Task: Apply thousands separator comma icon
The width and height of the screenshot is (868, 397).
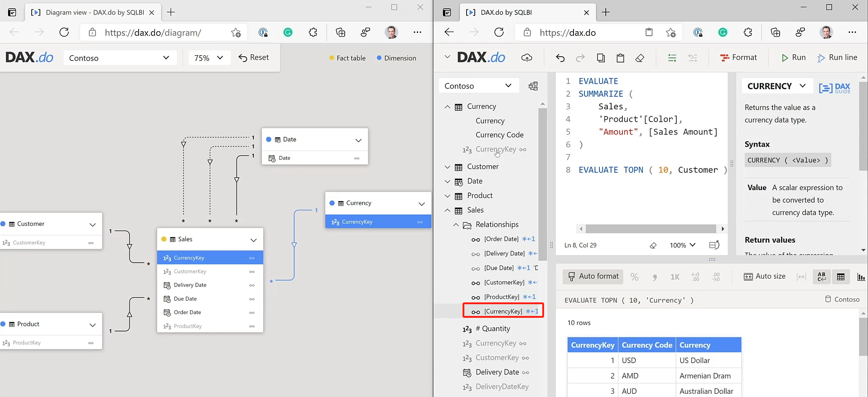Action: (655, 277)
